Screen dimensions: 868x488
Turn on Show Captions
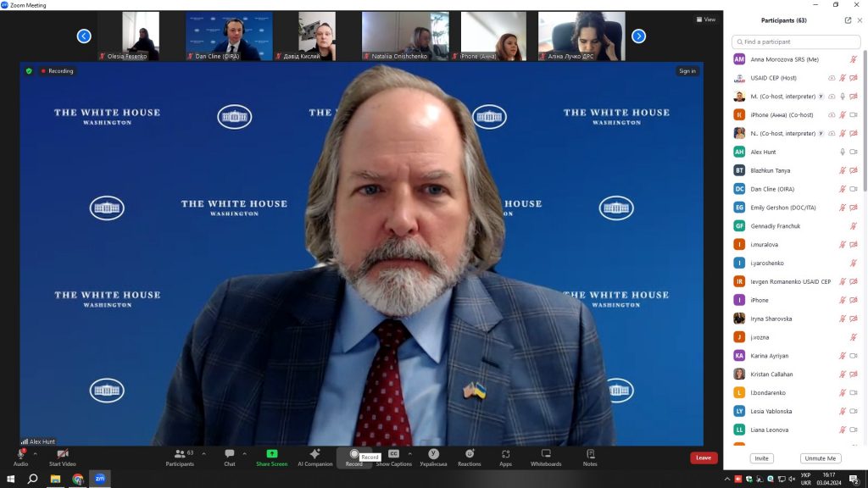[393, 457]
